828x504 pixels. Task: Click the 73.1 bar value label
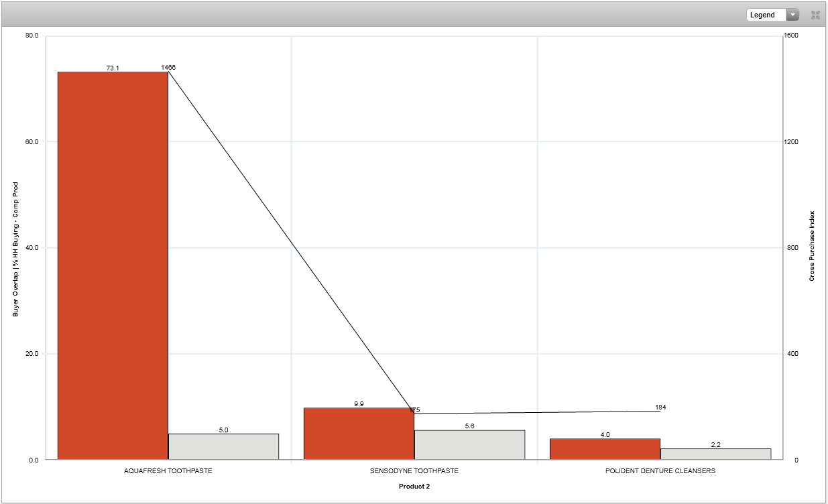[113, 68]
